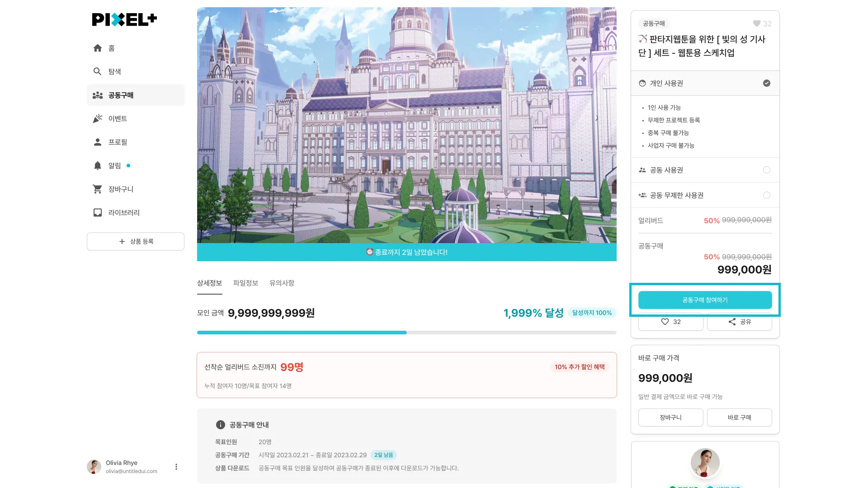Select the 공동 무제한 사용권 radio button
868x488 pixels.
coord(767,195)
